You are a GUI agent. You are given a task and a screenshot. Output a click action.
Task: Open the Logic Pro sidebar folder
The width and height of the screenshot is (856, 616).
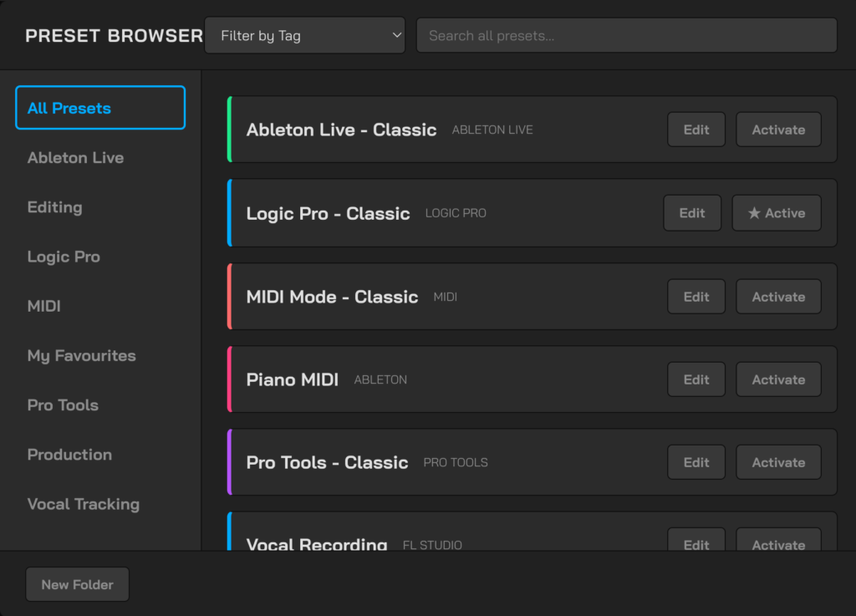64,257
